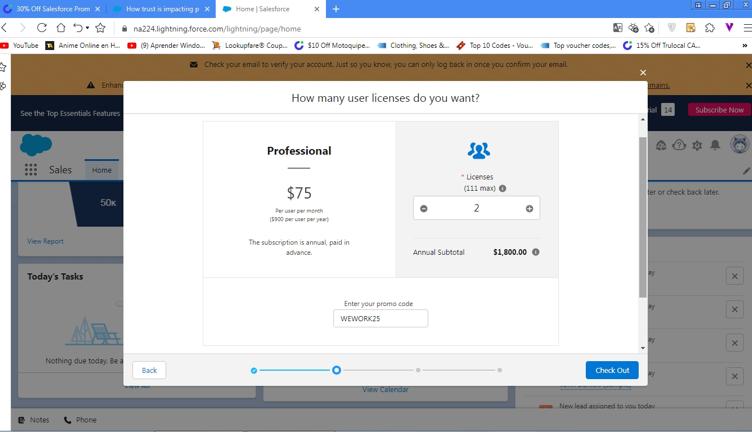Image resolution: width=752 pixels, height=432 pixels.
Task: Click the scroll down arrow in dialog
Action: (643, 348)
